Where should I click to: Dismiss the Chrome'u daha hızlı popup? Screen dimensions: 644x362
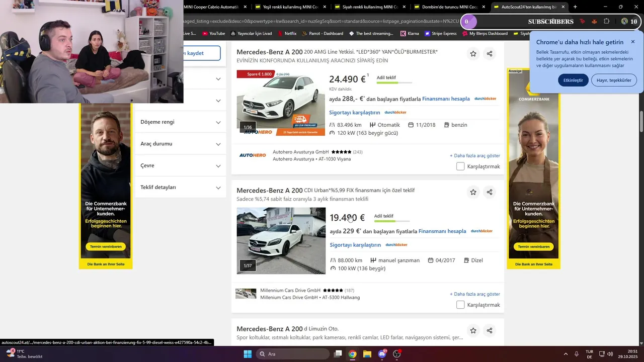point(633,42)
